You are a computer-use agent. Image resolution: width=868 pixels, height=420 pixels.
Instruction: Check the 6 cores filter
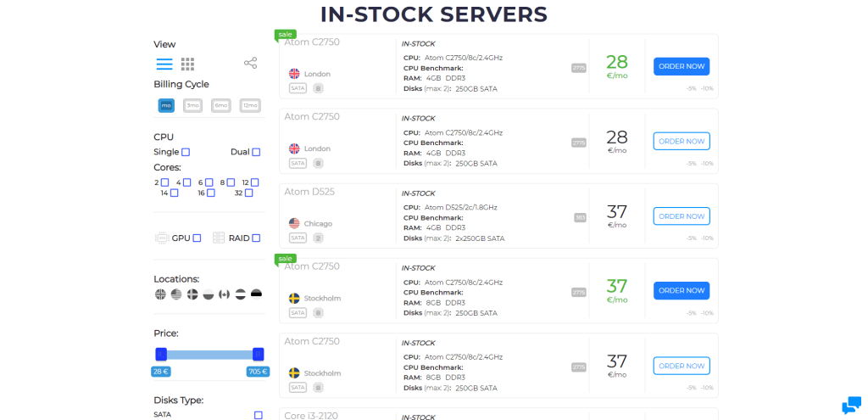(x=209, y=182)
